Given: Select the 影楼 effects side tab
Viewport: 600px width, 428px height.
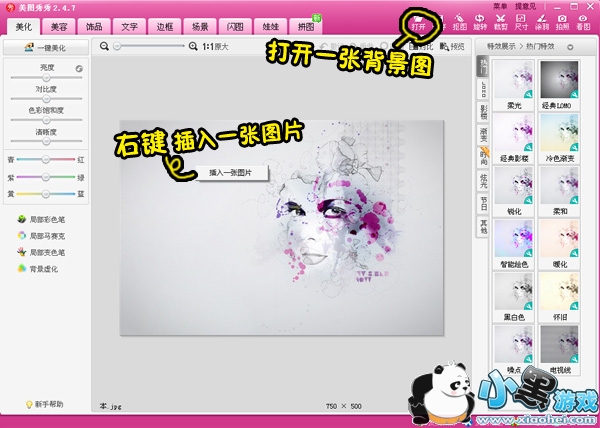Looking at the screenshot, I should pyautogui.click(x=484, y=112).
